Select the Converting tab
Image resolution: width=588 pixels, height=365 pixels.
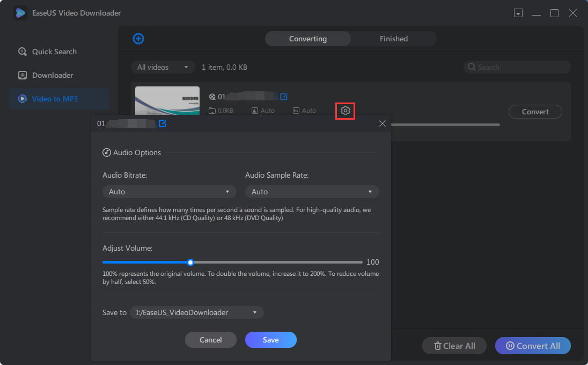[x=307, y=39]
